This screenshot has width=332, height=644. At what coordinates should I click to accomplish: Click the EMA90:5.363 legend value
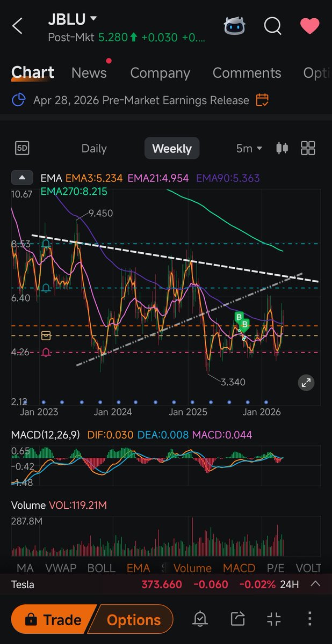tap(228, 178)
